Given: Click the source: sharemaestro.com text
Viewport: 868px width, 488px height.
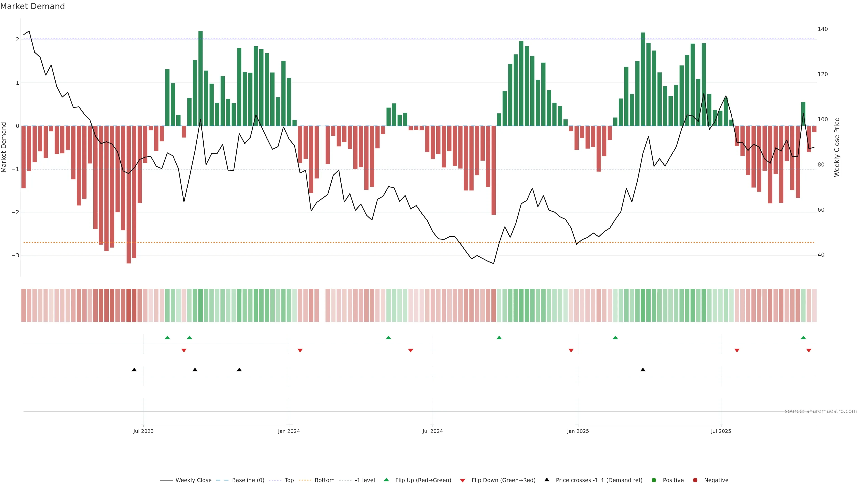Looking at the screenshot, I should (x=821, y=411).
